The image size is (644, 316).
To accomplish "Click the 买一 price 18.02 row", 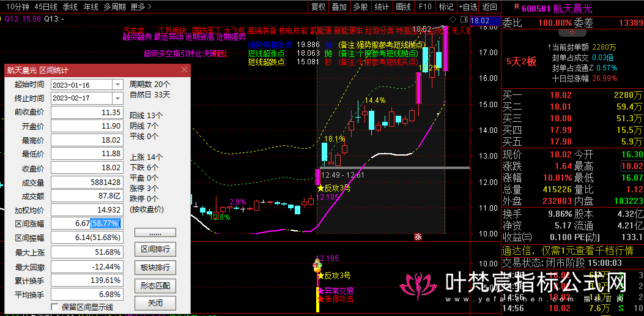I will [x=572, y=95].
